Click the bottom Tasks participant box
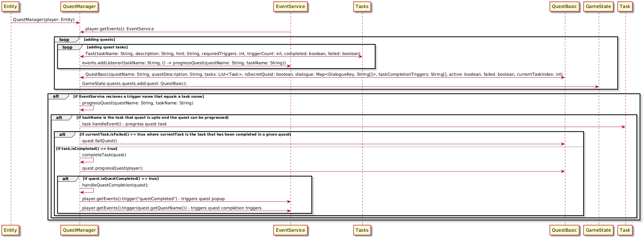The height and width of the screenshot is (239, 644). [362, 230]
